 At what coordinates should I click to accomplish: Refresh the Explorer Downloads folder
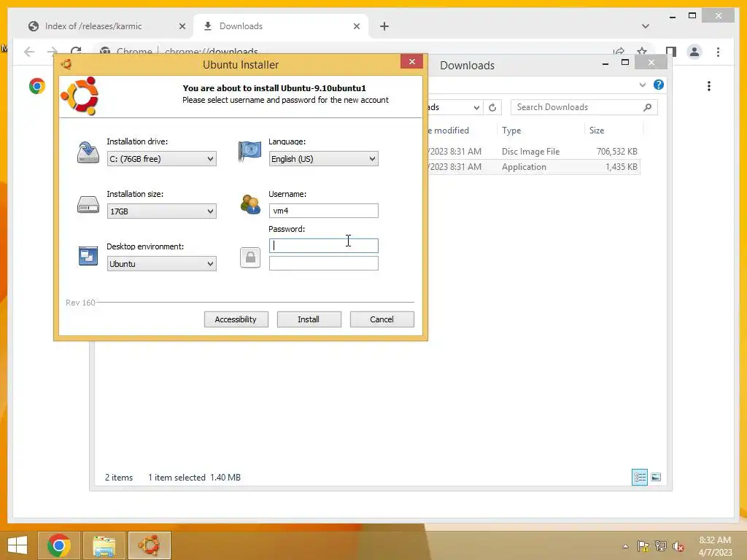click(x=492, y=107)
